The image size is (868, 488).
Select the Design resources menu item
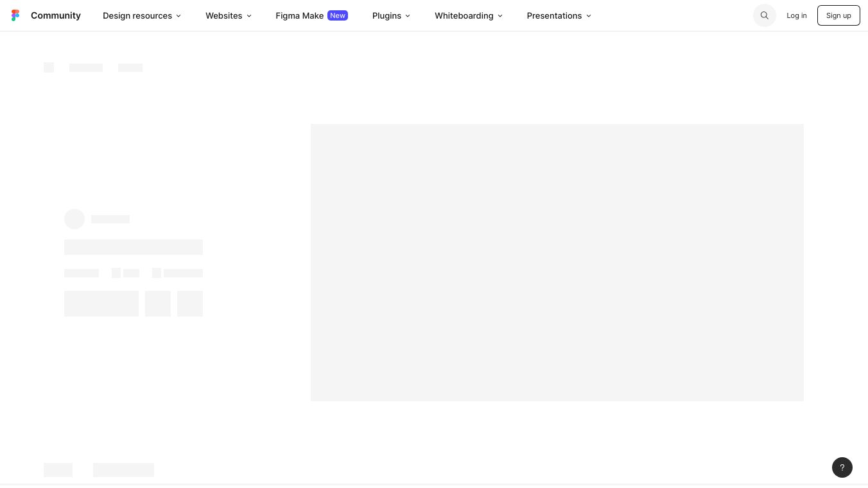pyautogui.click(x=137, y=15)
